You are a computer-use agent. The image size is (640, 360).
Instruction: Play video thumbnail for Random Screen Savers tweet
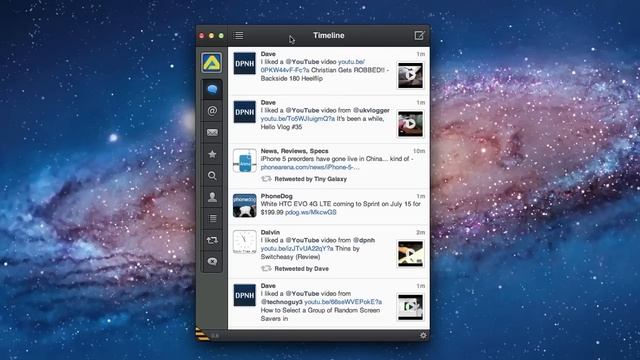point(410,307)
